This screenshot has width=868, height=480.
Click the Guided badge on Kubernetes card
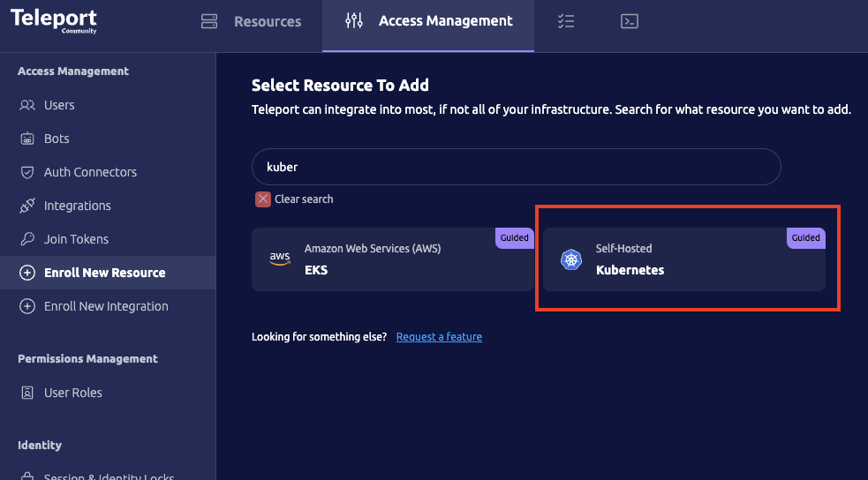[805, 237]
